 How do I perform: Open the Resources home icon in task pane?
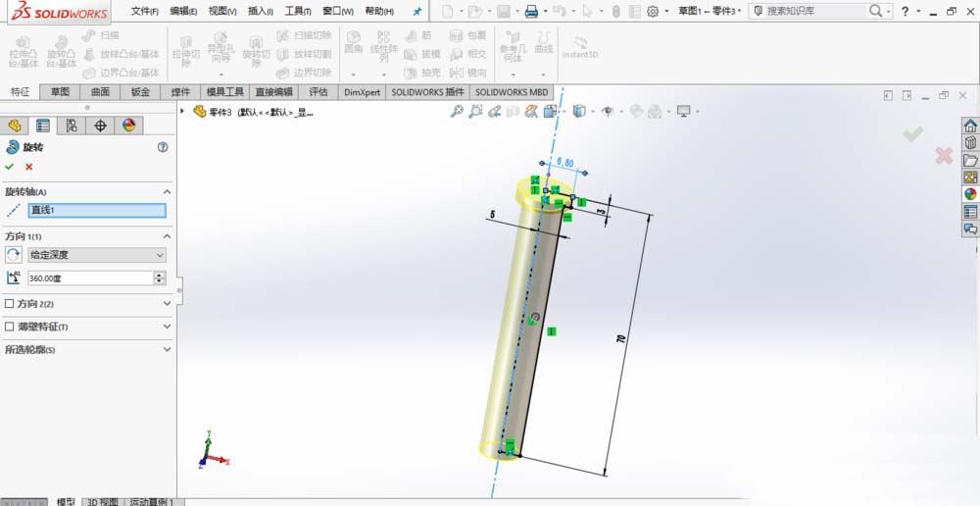[970, 126]
